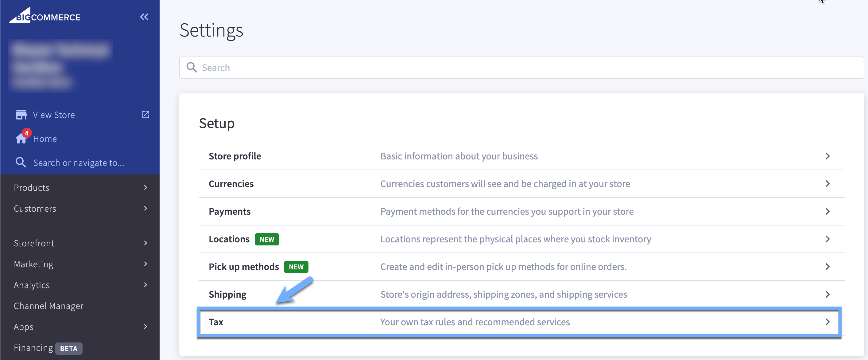Open the Tax settings row

point(519,322)
